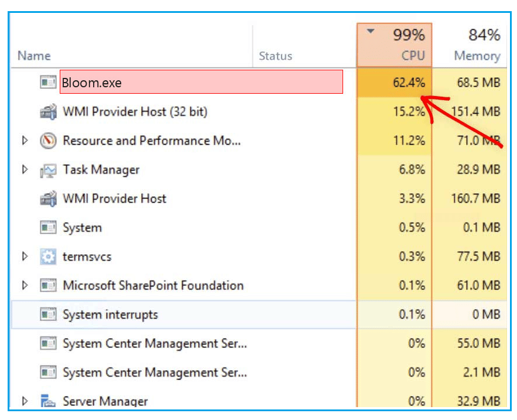Click the 62.4% CPU usage cell
The image size is (517, 420).
(x=395, y=83)
